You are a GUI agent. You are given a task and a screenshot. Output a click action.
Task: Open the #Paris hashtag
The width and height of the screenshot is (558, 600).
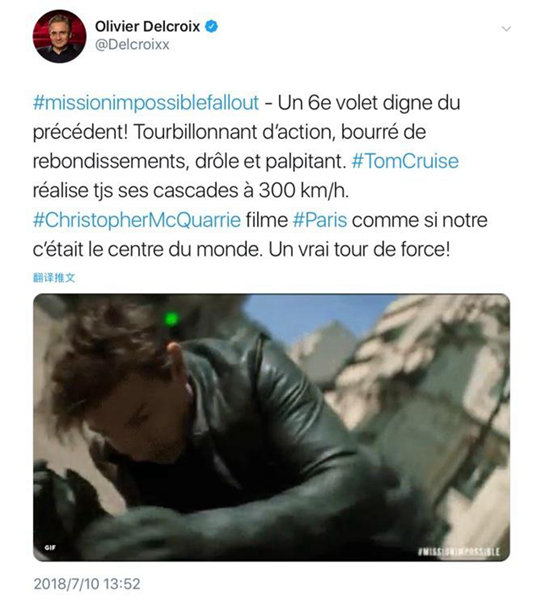[320, 220]
